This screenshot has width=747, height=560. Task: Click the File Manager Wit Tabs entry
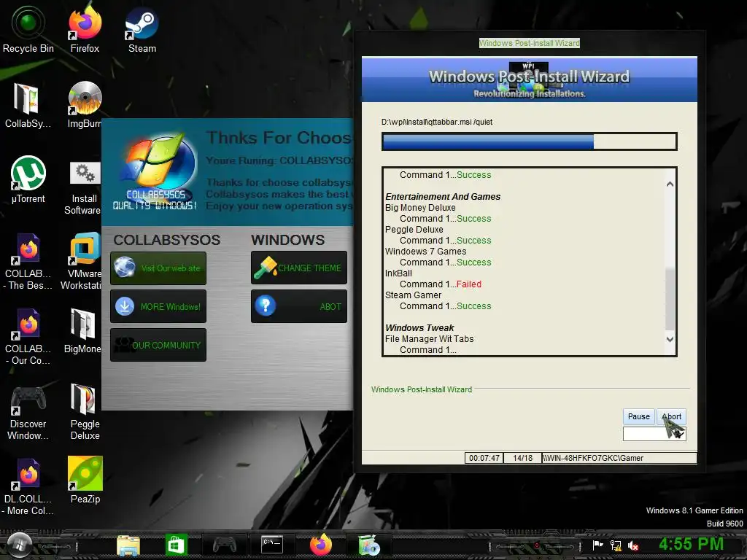pos(429,339)
